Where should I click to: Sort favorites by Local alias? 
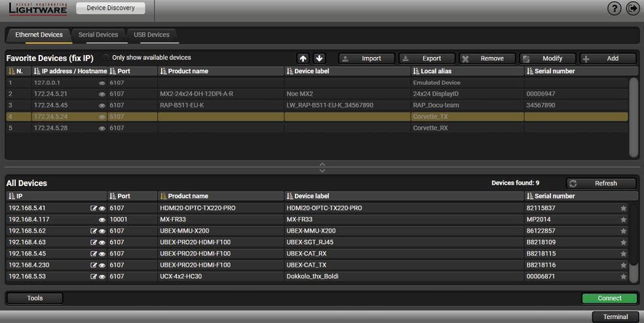coord(467,71)
